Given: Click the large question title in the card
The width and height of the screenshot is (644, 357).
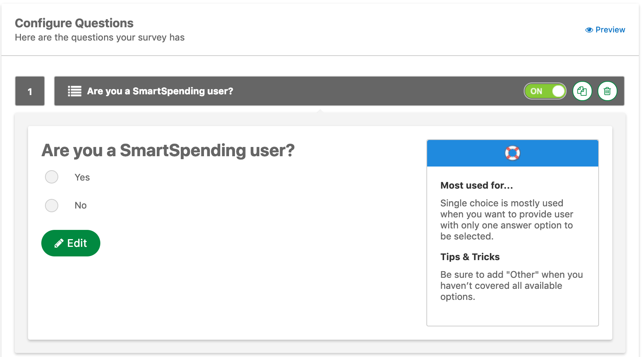Looking at the screenshot, I should pos(168,150).
